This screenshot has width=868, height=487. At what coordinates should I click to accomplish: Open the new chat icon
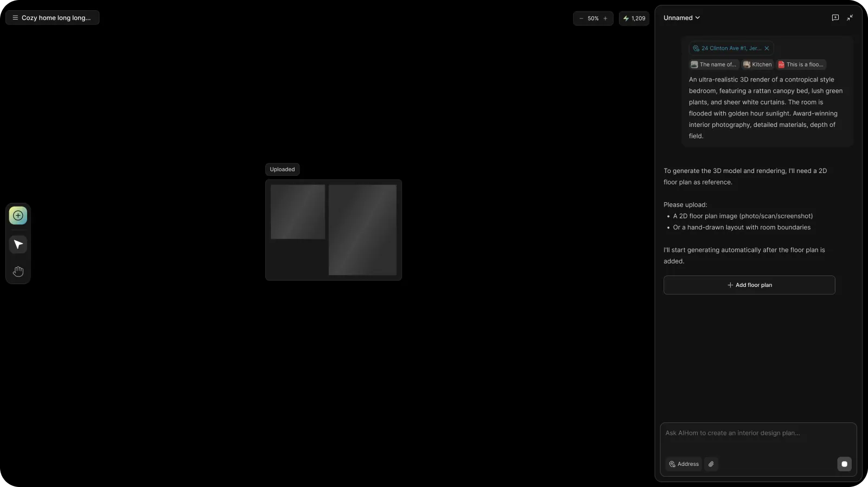tap(835, 18)
